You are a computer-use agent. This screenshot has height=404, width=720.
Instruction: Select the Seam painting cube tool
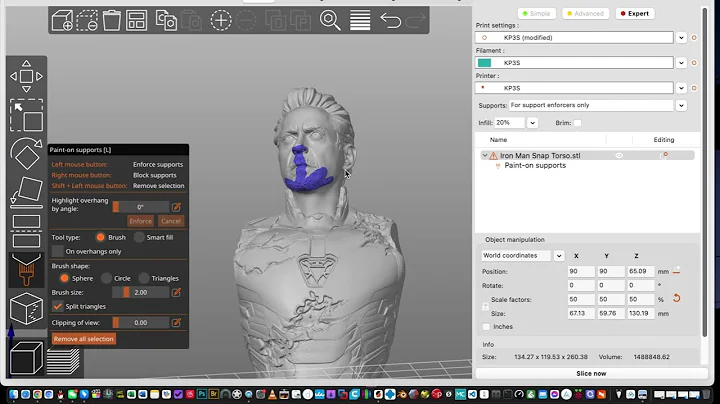[x=26, y=309]
